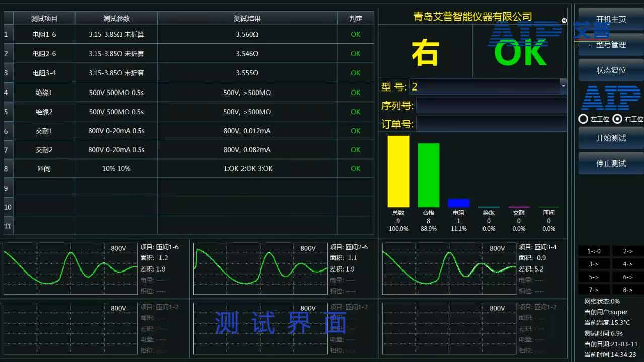Click the 5-> channel mapping tile
The height and width of the screenshot is (362, 644).
[x=594, y=277]
